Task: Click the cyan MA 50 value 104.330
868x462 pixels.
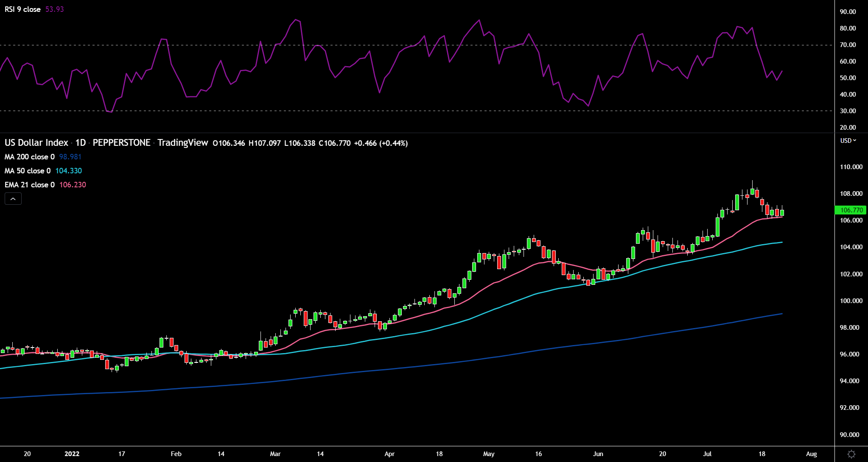Action: click(68, 171)
